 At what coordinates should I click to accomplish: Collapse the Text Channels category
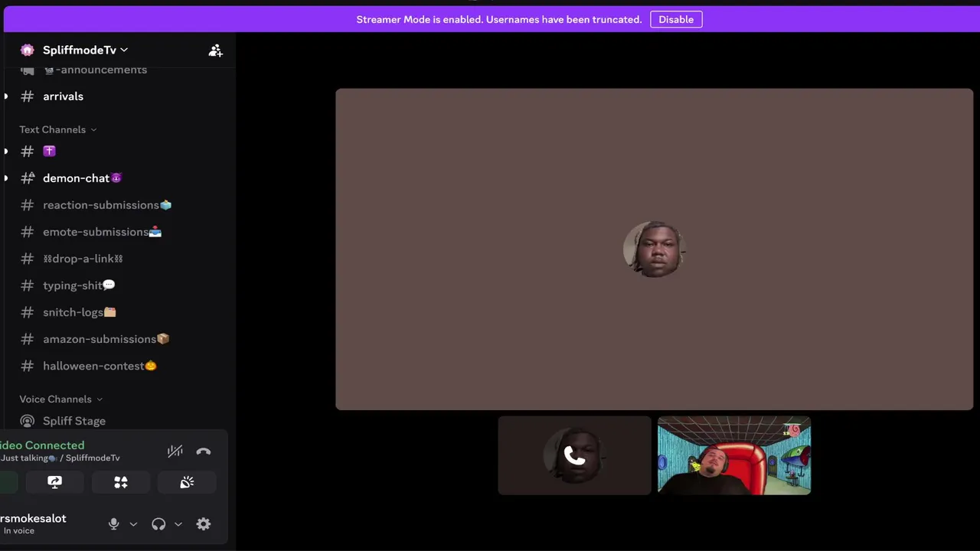click(x=58, y=129)
